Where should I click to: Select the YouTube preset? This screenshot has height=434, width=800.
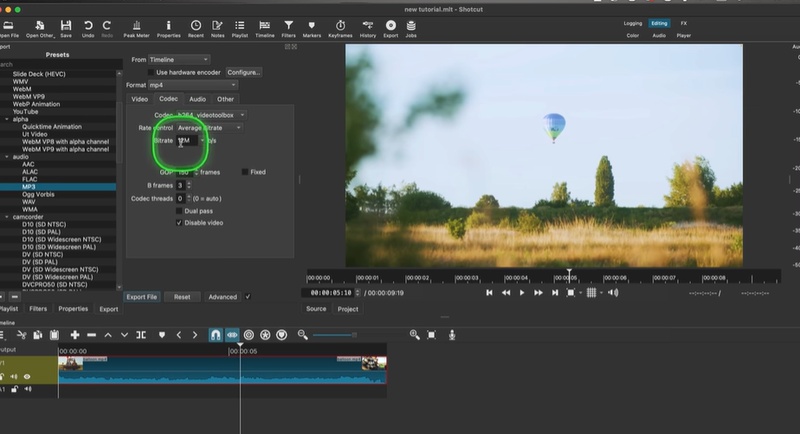pos(26,112)
